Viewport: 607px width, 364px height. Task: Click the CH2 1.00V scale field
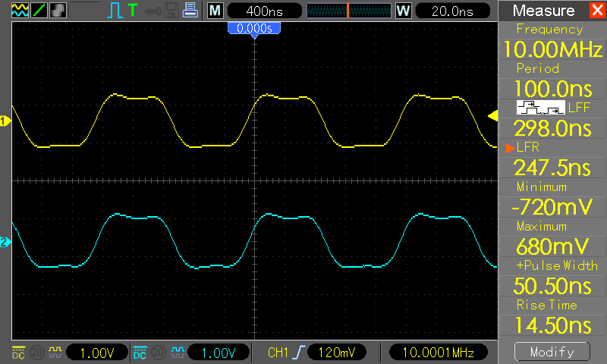219,353
